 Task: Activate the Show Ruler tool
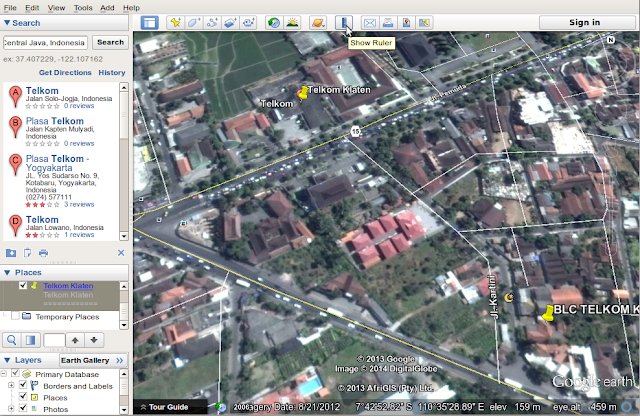pos(344,23)
